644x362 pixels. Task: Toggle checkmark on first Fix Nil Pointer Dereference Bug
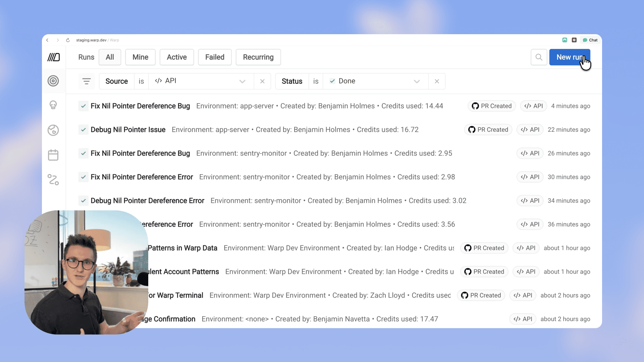click(83, 106)
